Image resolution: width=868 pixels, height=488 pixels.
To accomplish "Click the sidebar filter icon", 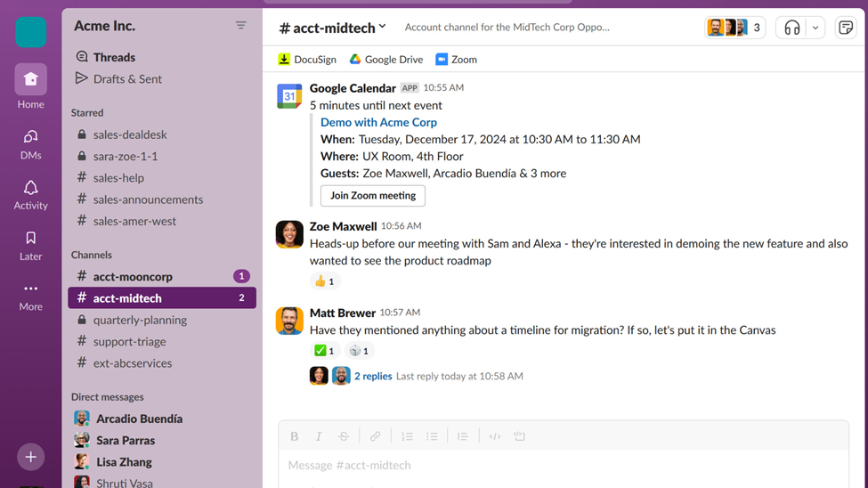I will [240, 26].
